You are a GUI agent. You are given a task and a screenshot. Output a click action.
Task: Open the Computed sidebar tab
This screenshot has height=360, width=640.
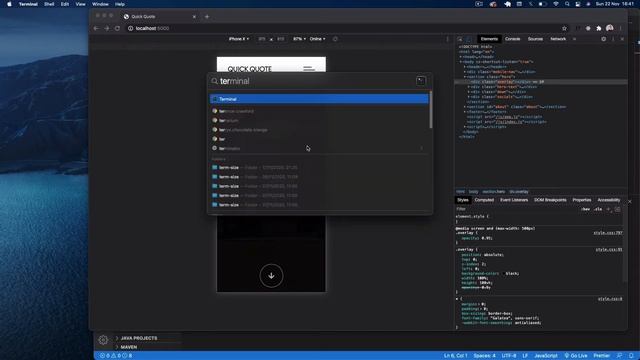point(484,200)
